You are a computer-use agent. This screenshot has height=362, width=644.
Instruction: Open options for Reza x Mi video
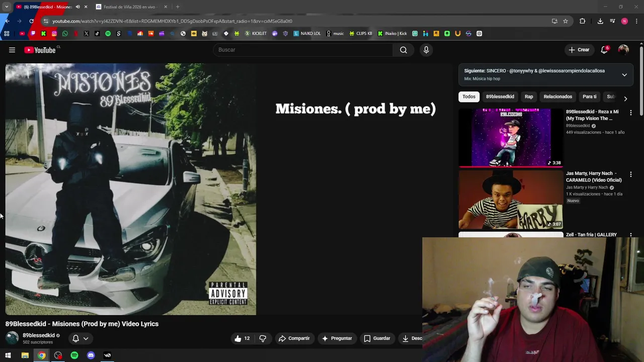click(630, 113)
